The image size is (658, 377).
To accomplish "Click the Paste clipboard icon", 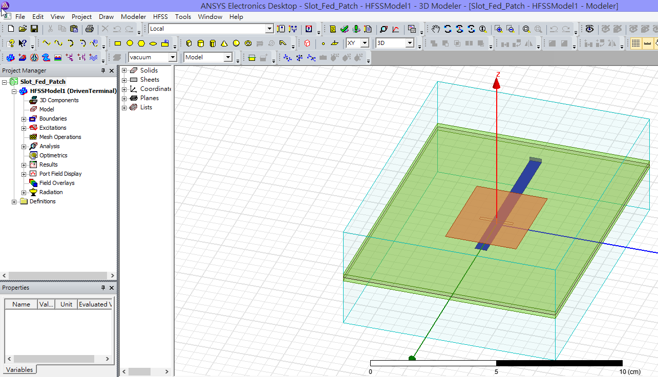I will [x=74, y=29].
